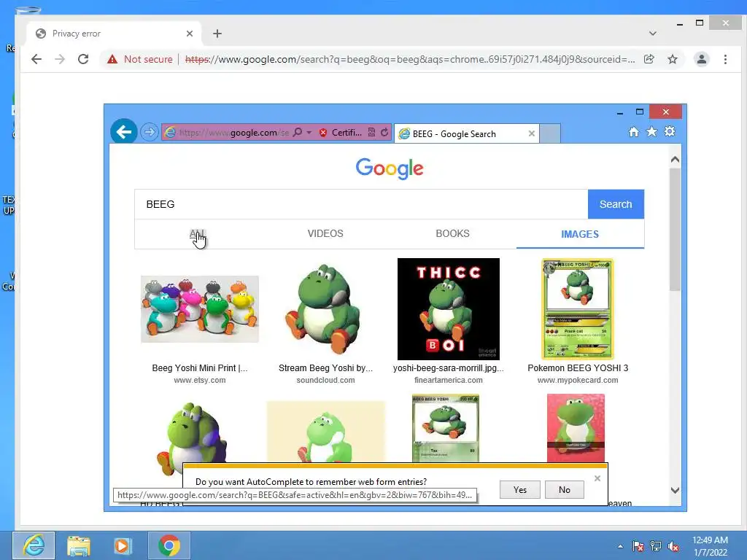Reload the page in Chrome

point(83,59)
